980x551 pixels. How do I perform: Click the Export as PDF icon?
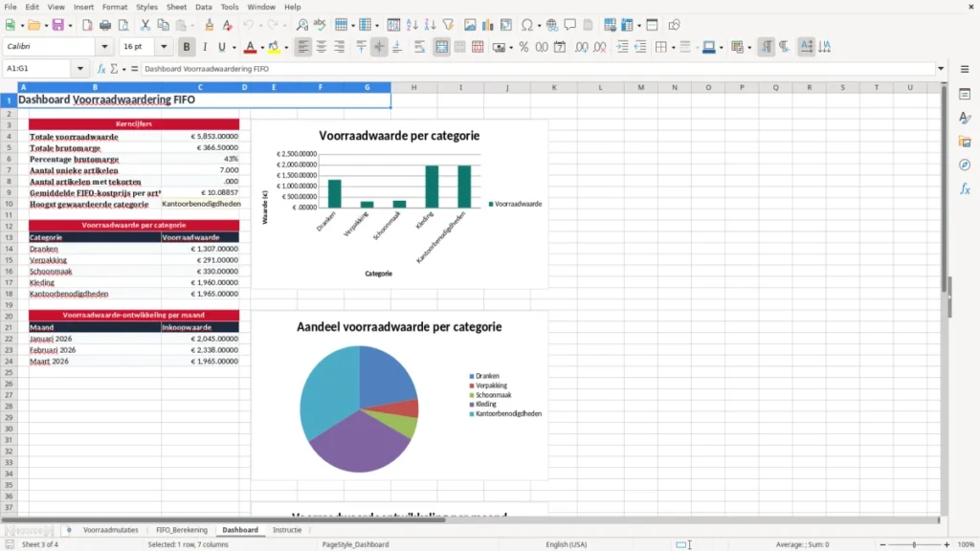[x=87, y=25]
